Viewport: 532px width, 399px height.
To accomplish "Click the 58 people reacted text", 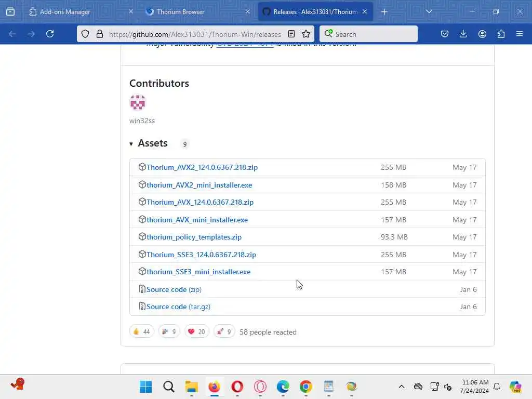I will (x=268, y=332).
